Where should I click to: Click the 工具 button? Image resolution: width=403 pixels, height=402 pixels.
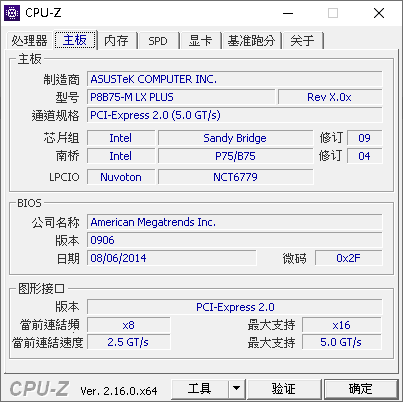pyautogui.click(x=200, y=389)
